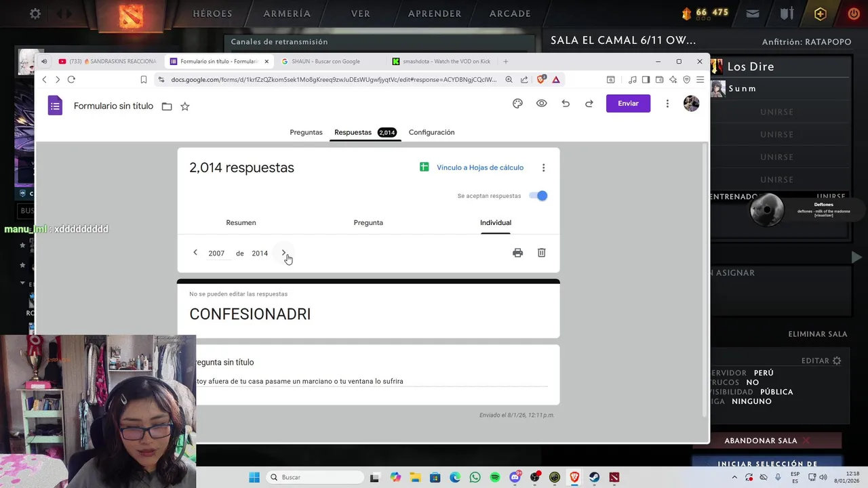
Task: Open the browser hamburger menu
Action: click(x=700, y=79)
